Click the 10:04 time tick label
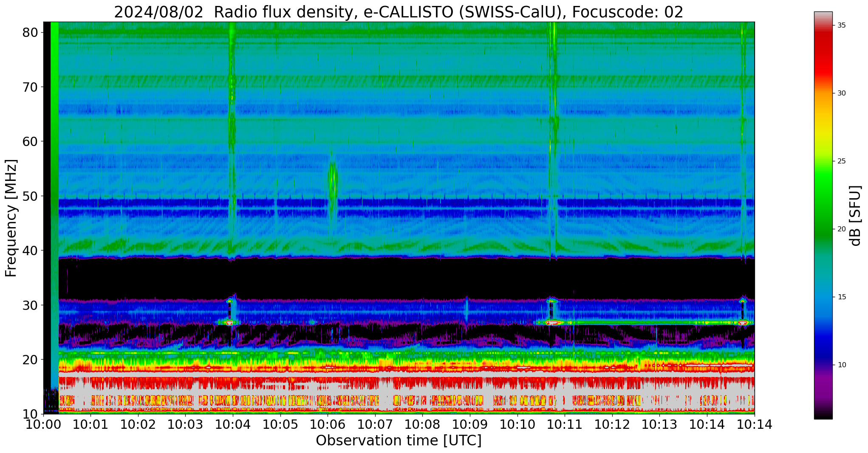Screen dimensions: 868x453 click(233, 424)
